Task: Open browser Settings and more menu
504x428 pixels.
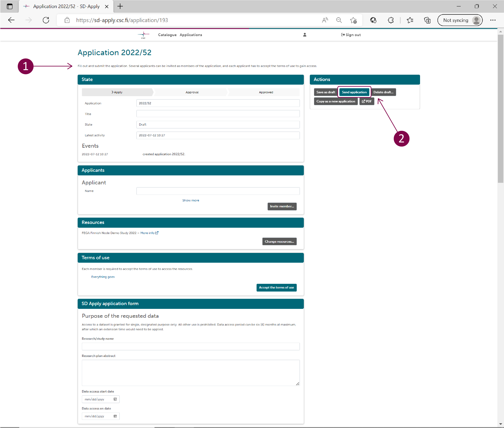Action: tap(493, 20)
